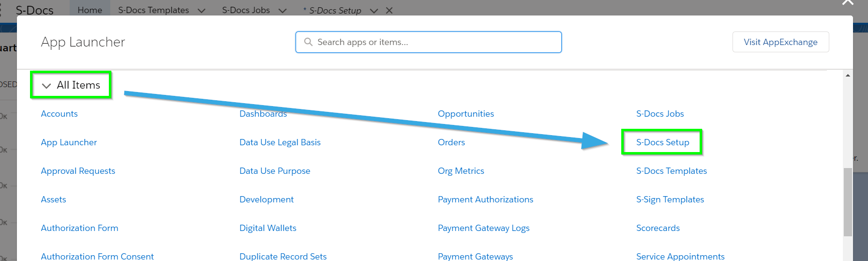Open Dashboards
The height and width of the screenshot is (261, 868).
click(263, 114)
